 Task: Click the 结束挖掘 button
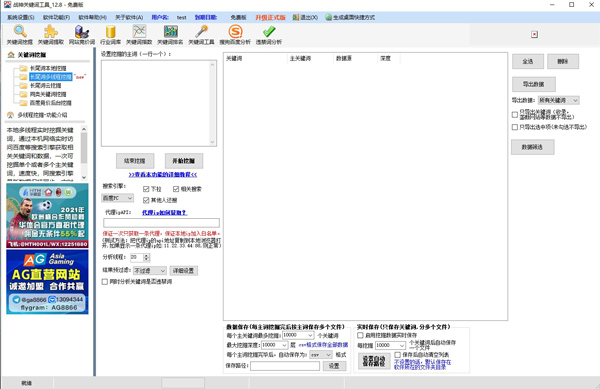click(x=135, y=161)
